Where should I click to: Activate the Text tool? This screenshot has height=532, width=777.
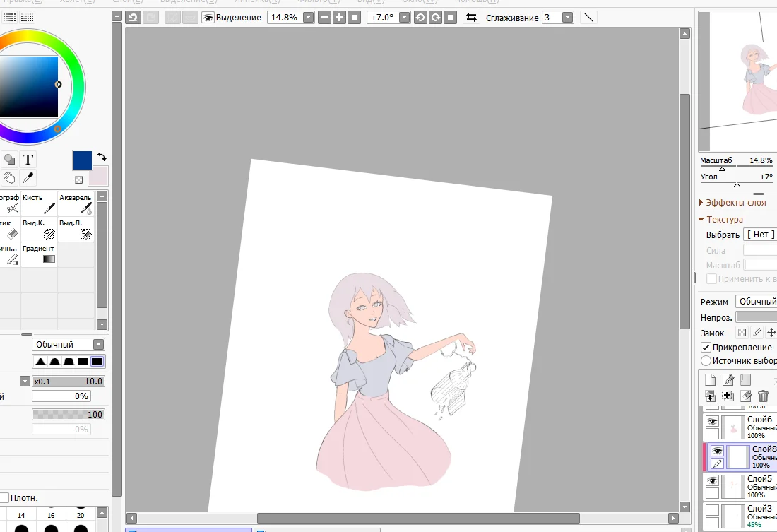(x=28, y=160)
